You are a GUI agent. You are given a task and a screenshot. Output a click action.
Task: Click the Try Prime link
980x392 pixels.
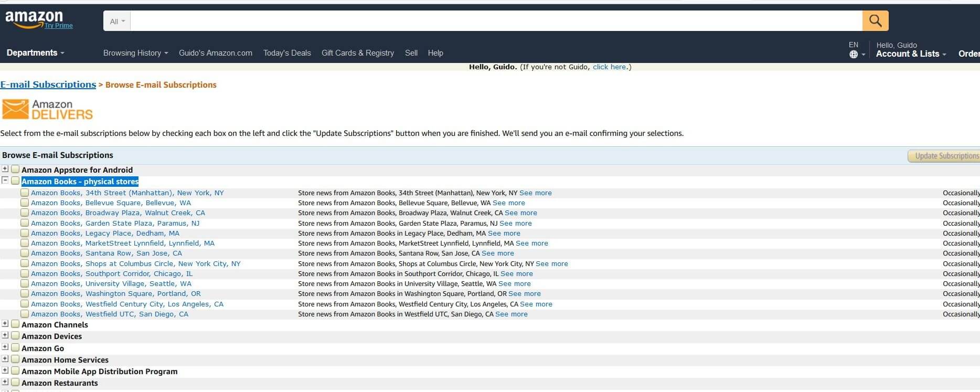click(x=59, y=25)
